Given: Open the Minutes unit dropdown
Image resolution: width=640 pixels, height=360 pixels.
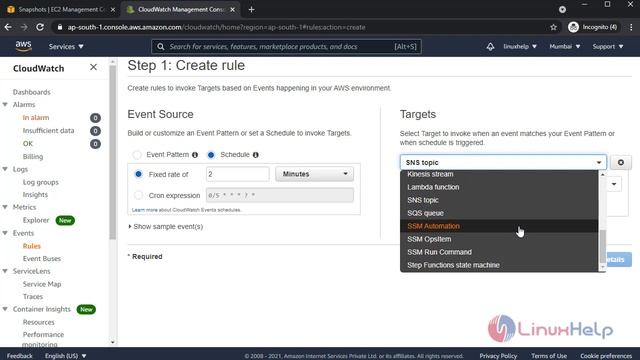Looking at the screenshot, I should 314,174.
